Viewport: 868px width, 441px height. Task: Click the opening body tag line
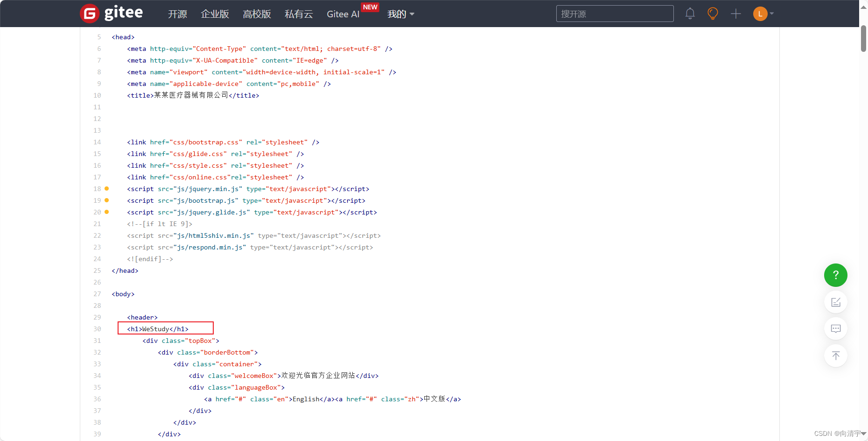pyautogui.click(x=123, y=294)
